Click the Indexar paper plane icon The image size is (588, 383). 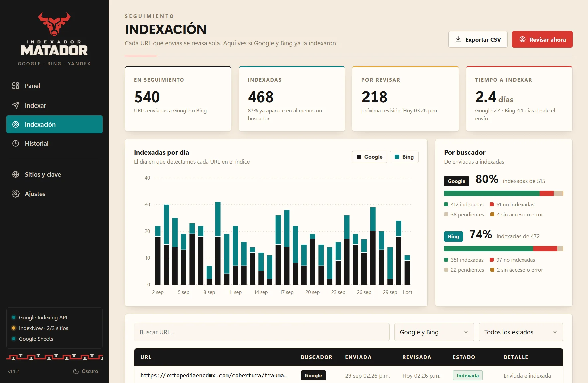[x=16, y=105]
